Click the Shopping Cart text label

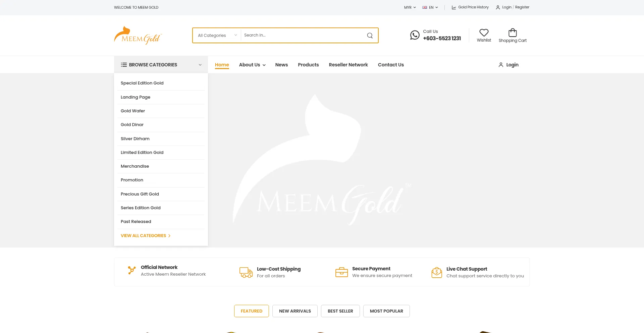[513, 41]
